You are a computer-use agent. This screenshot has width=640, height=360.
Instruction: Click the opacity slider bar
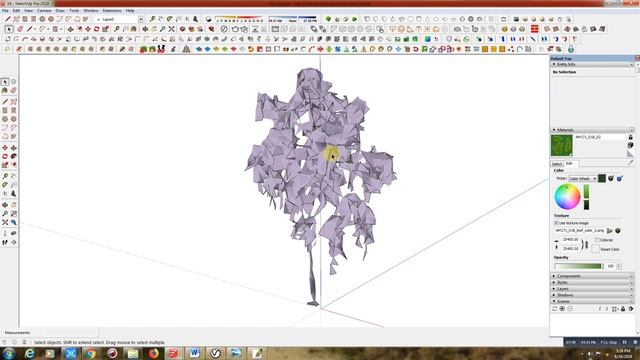click(578, 266)
